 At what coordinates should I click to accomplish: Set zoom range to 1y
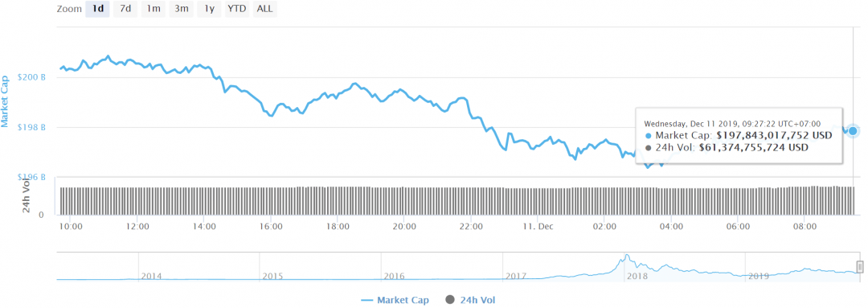click(x=209, y=10)
